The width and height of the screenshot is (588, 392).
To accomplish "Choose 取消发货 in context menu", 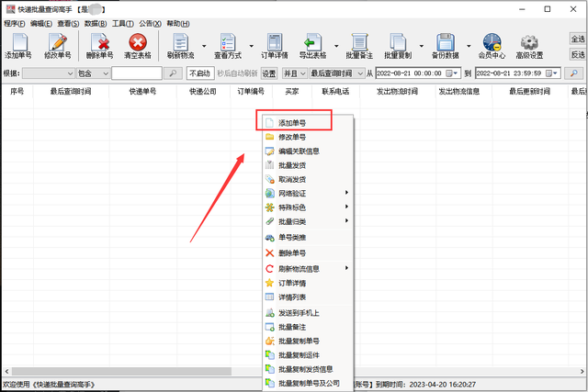I will (x=308, y=179).
